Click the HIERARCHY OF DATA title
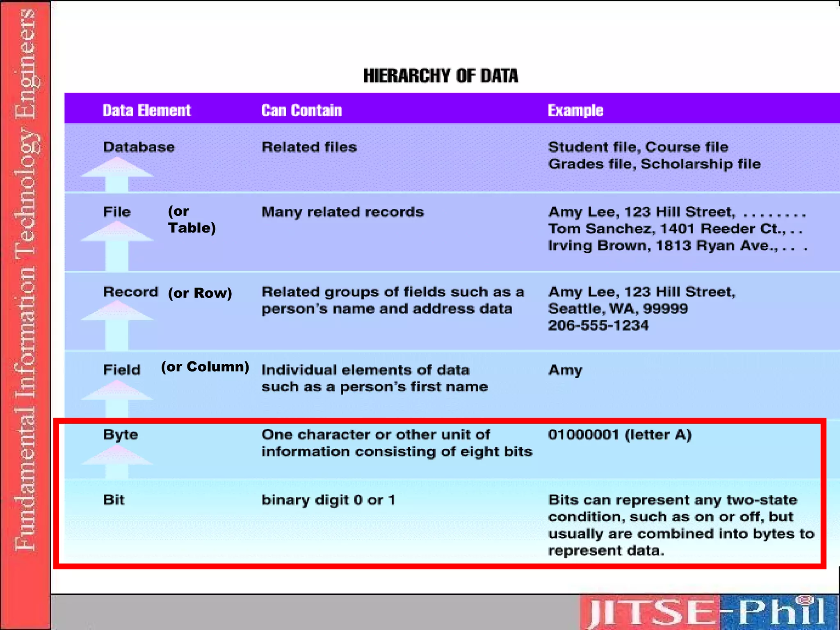Viewport: 840px width, 630px height. [441, 76]
